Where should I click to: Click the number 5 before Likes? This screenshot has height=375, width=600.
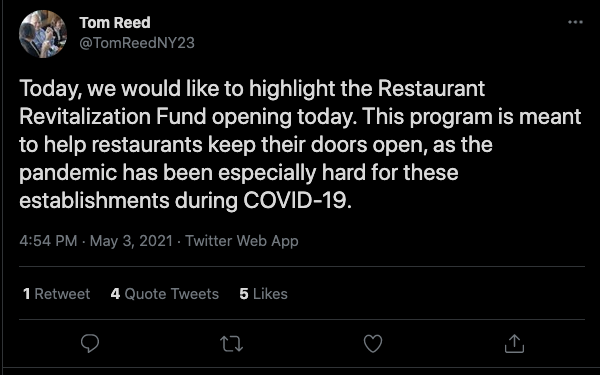(x=244, y=294)
